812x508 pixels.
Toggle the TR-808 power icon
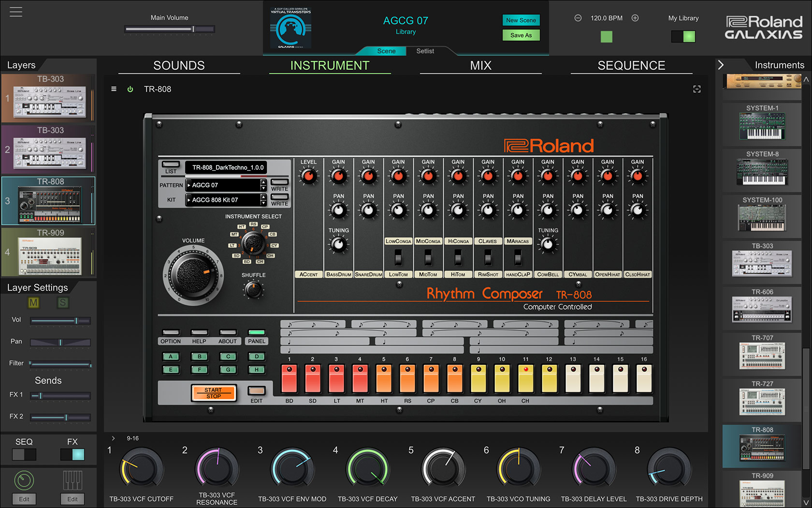tap(130, 89)
